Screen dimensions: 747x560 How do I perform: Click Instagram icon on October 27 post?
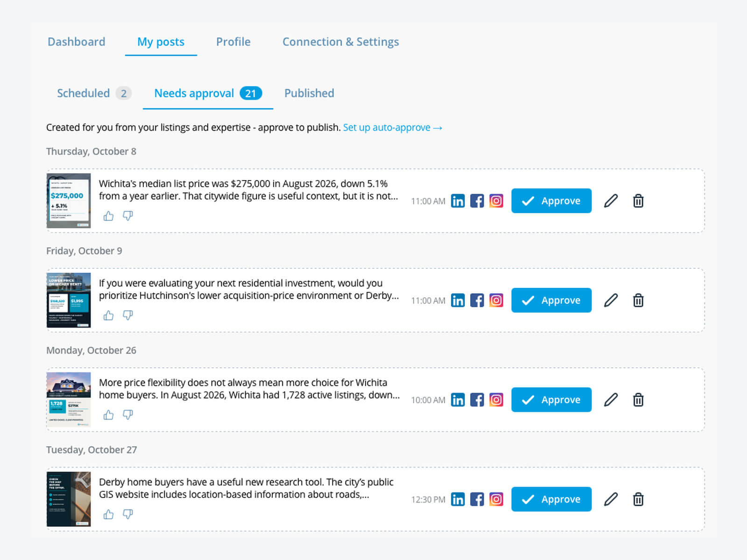496,499
